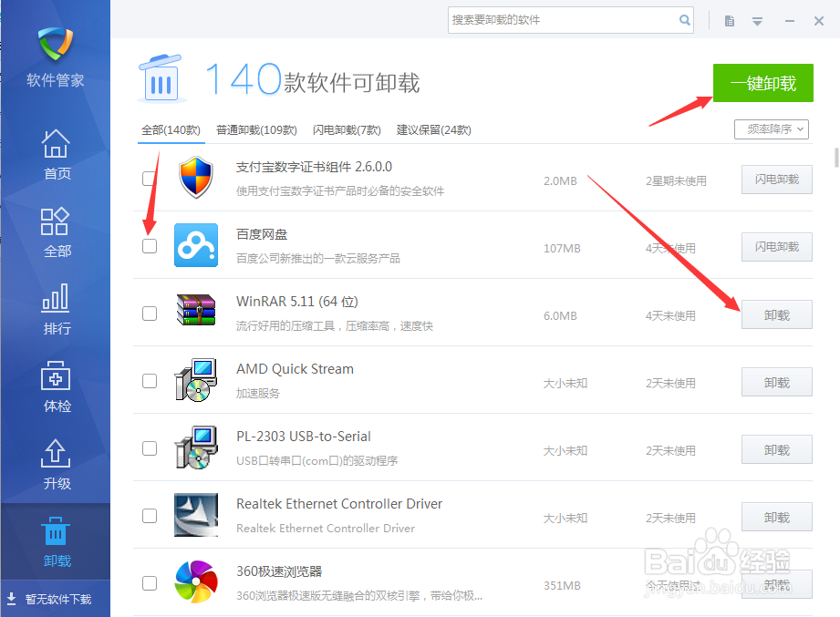
Task: Click 闪电卸载 for 百度网盘
Action: (776, 246)
